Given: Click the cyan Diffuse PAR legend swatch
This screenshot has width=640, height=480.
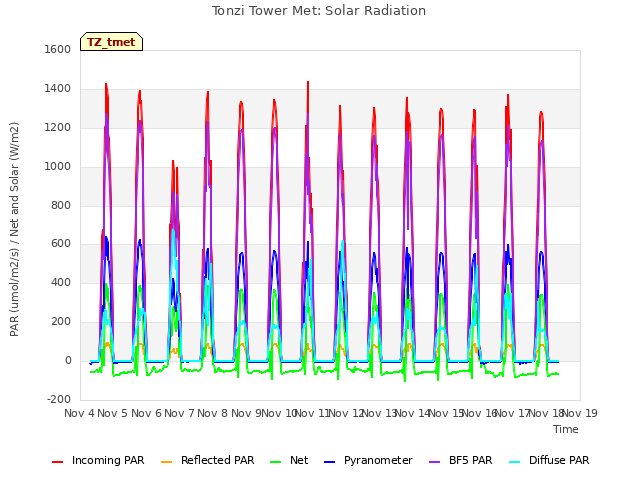Looking at the screenshot, I should 515,462.
